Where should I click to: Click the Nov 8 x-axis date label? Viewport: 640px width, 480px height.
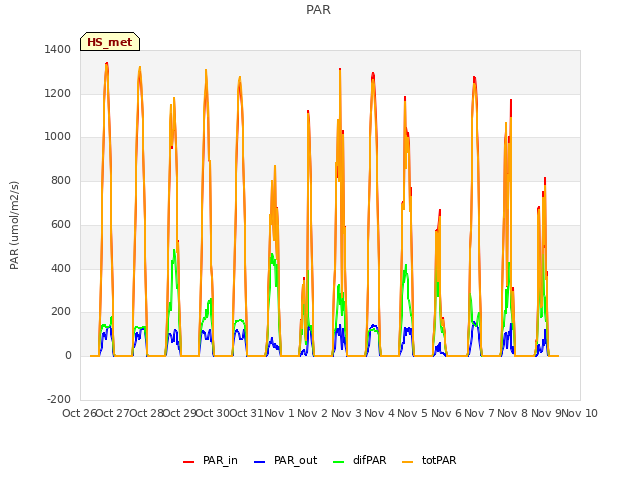tap(513, 413)
